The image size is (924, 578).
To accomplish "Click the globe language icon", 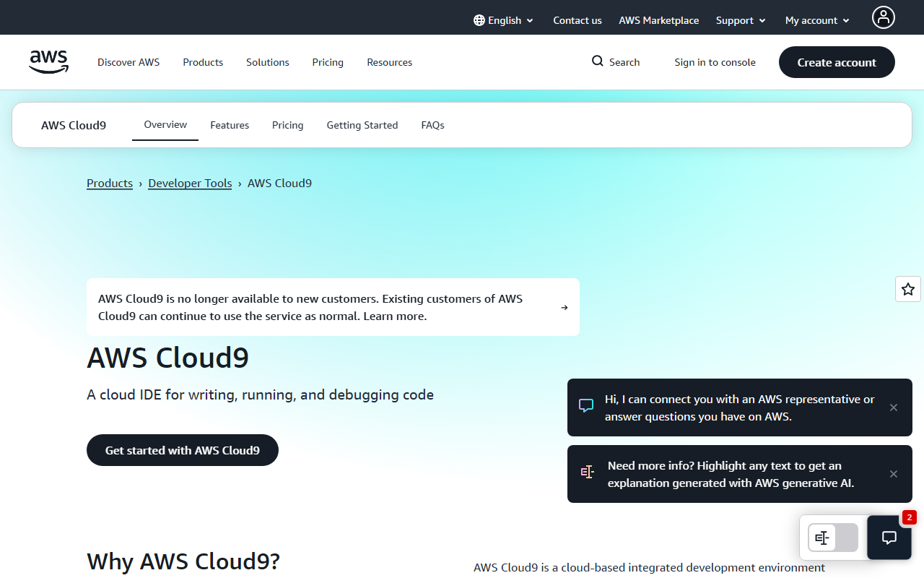I will click(479, 20).
